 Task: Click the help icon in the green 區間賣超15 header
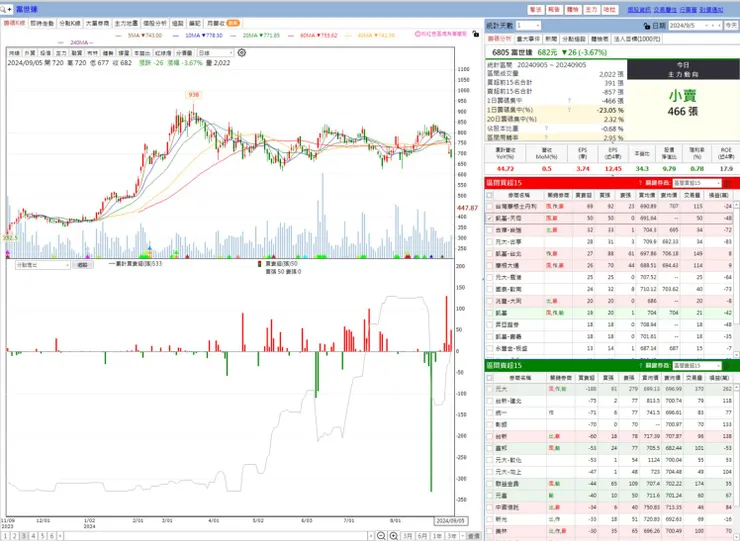coord(640,365)
